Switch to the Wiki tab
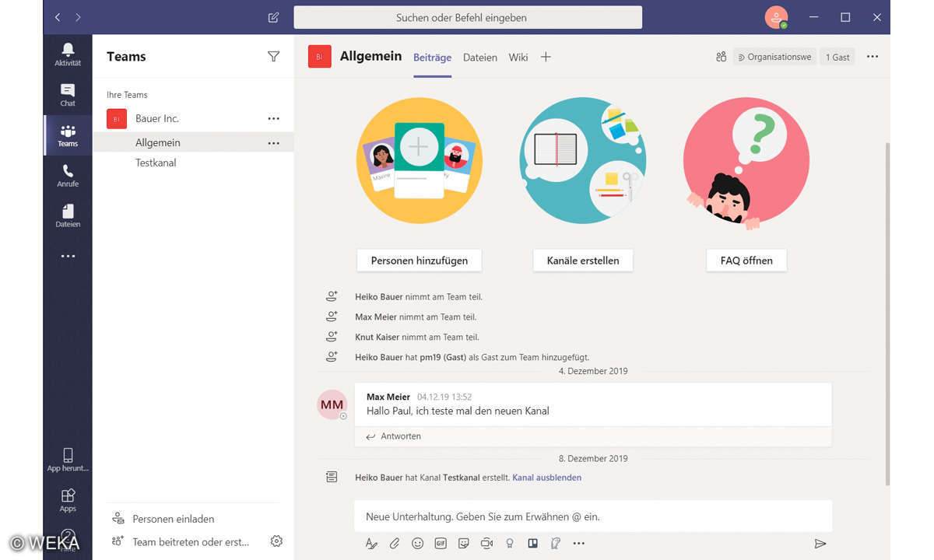The height and width of the screenshot is (560, 934). [x=518, y=57]
